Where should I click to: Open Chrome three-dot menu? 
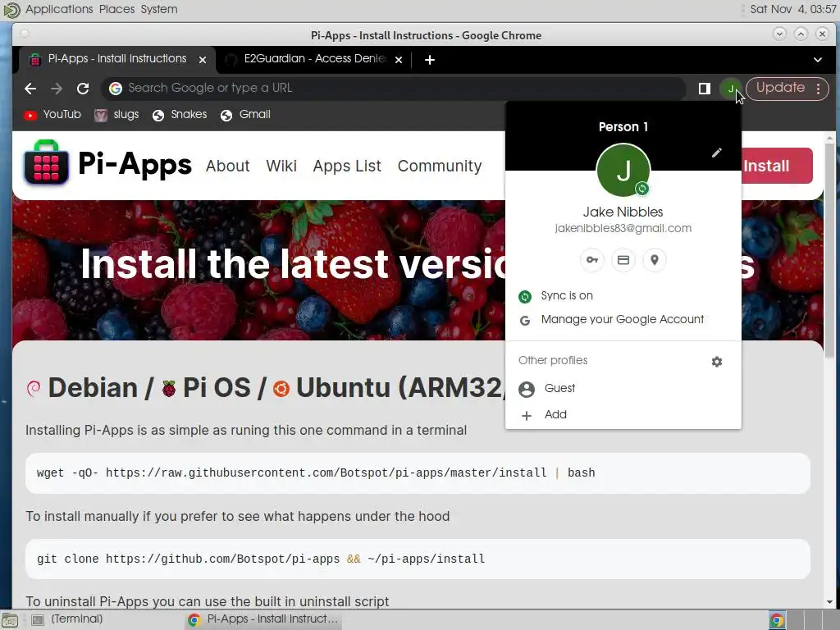819,89
